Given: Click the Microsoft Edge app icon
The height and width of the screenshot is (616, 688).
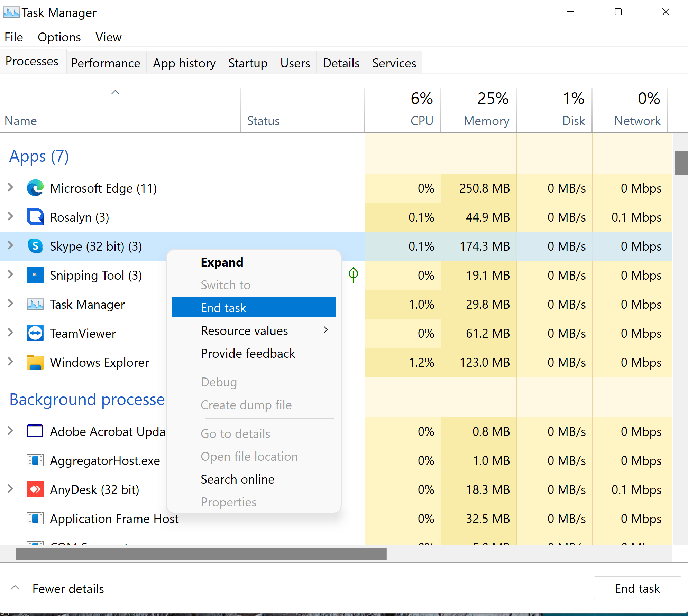Looking at the screenshot, I should pos(35,188).
